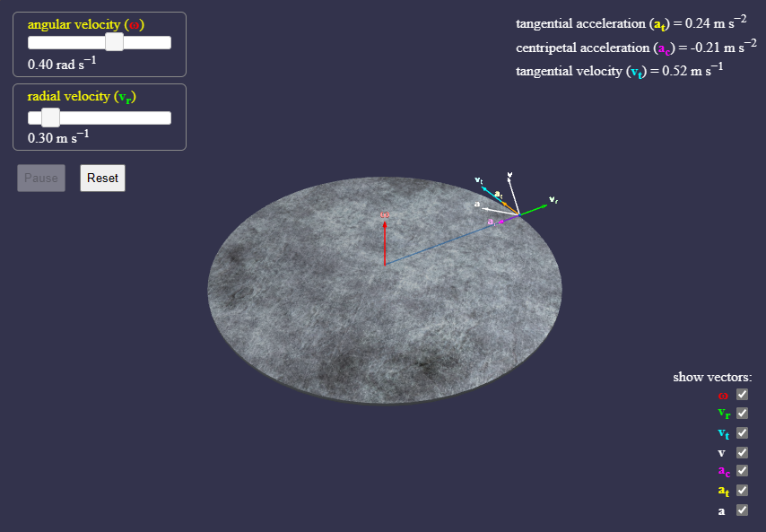Image resolution: width=766 pixels, height=532 pixels.
Task: Click the 'centripetal acceleration' readout text
Action: click(x=636, y=48)
